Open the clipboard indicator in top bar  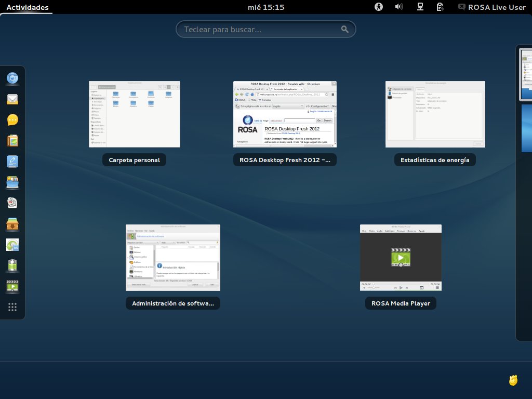440,7
